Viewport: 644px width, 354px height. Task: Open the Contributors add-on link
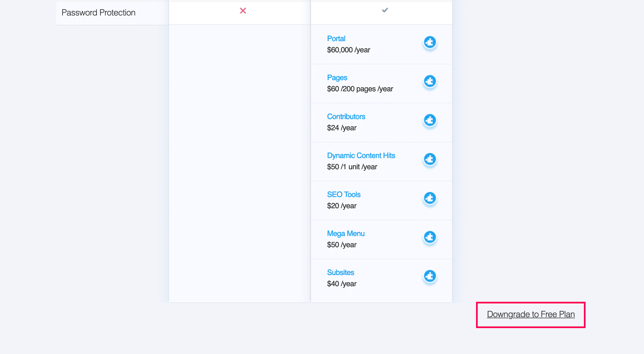click(x=346, y=117)
